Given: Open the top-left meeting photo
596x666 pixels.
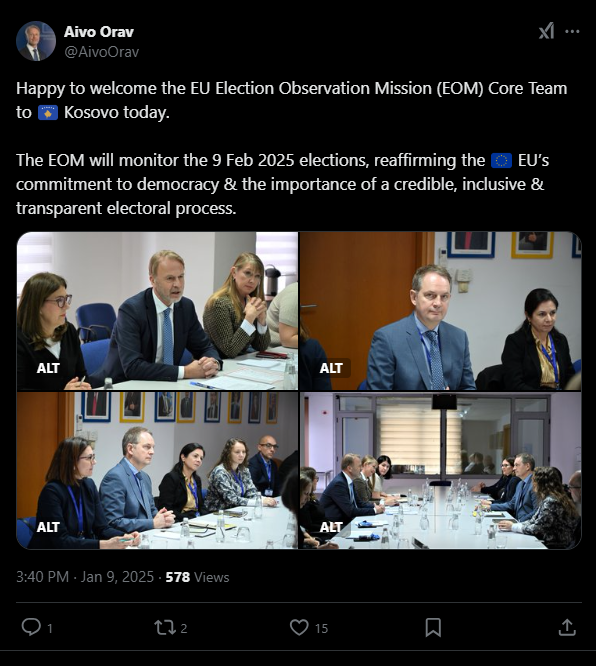Looking at the screenshot, I should pyautogui.click(x=157, y=311).
